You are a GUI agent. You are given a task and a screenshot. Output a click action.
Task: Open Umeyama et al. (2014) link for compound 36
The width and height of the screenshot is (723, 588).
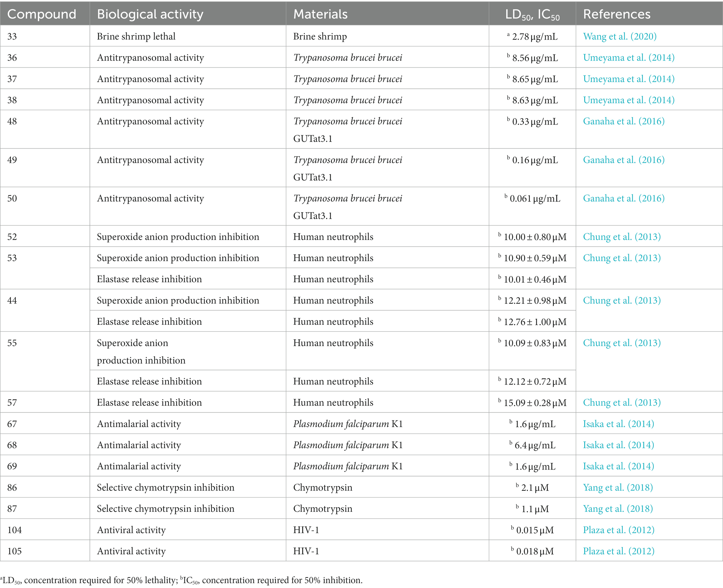click(x=629, y=58)
